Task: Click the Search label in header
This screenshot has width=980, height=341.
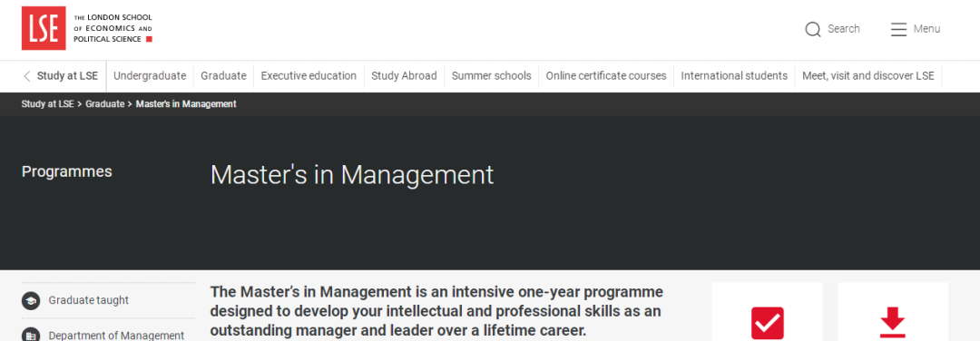Action: (844, 29)
